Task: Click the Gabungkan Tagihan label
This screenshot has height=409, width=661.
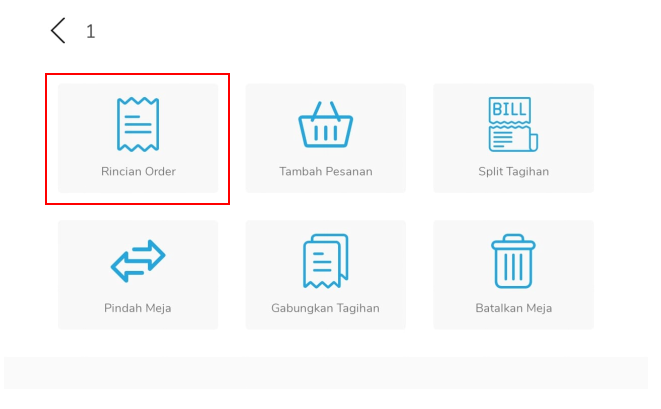Action: tap(325, 308)
